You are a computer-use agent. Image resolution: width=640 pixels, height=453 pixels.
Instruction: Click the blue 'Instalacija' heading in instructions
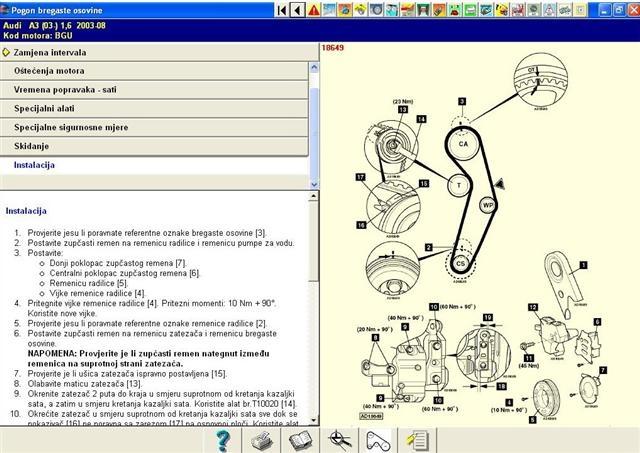[x=26, y=211]
